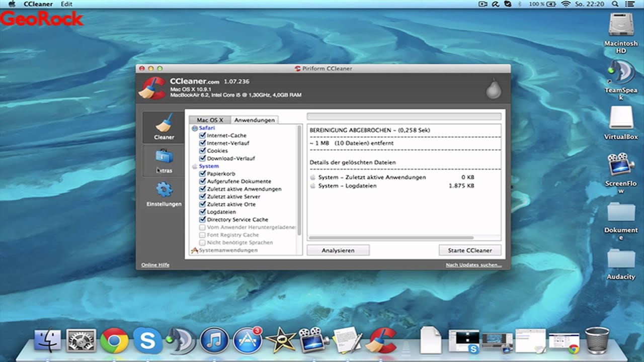
Task: Toggle Directory Service Cache checkbox
Action: (203, 220)
